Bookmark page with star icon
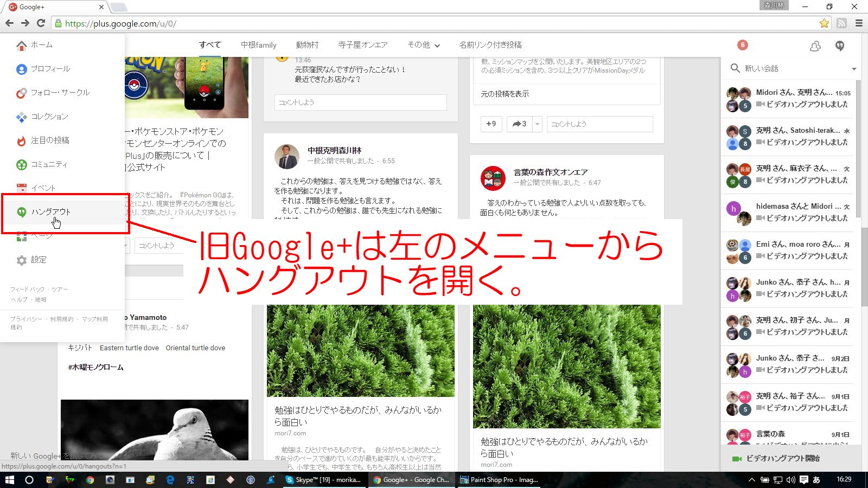This screenshot has height=488, width=868. 824,23
